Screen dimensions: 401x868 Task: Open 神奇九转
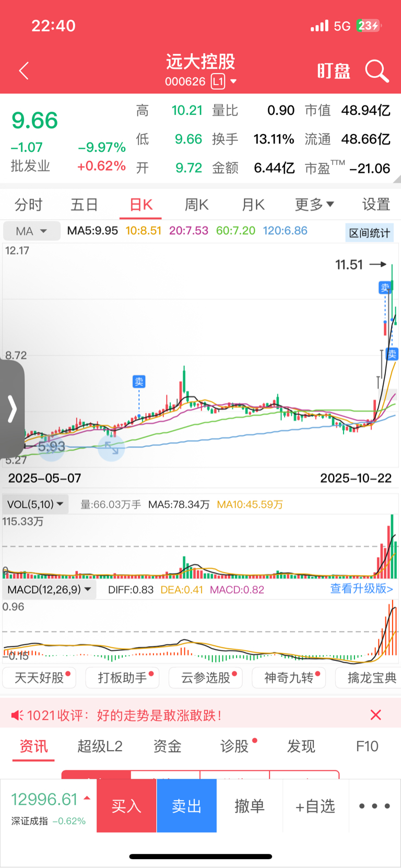tap(289, 677)
